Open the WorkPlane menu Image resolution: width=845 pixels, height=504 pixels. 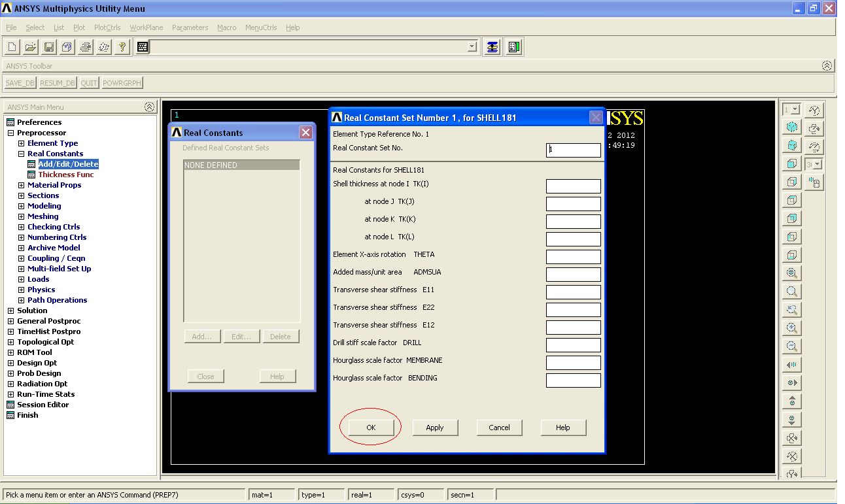click(147, 27)
